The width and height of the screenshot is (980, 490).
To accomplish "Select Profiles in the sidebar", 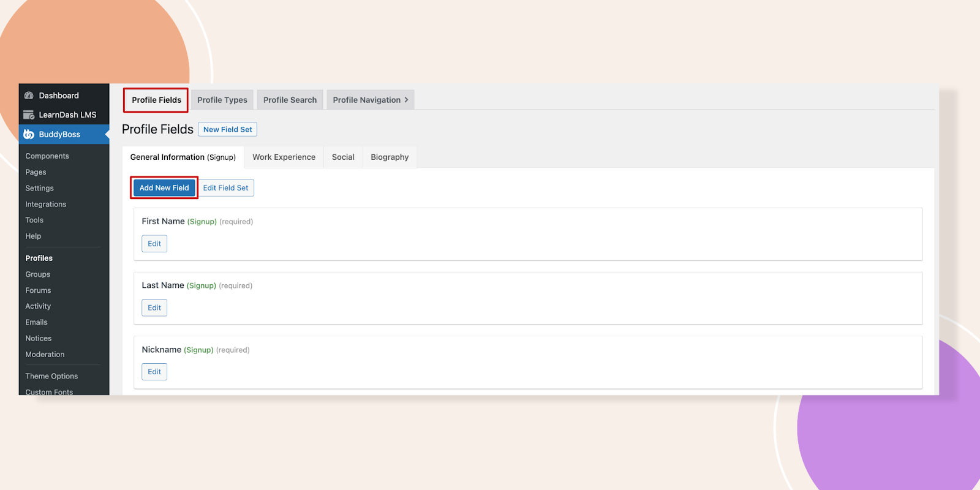I will [x=39, y=258].
